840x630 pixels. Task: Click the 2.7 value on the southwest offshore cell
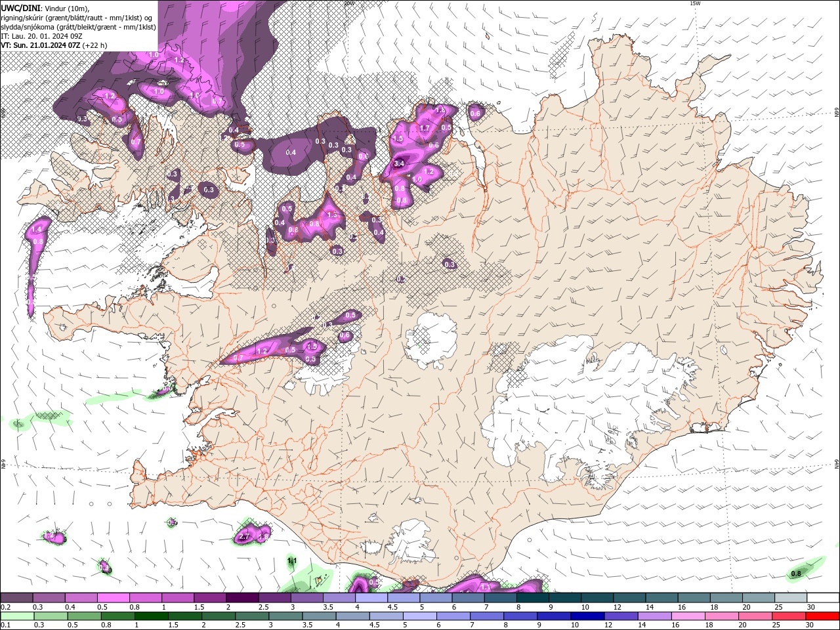coord(244,537)
